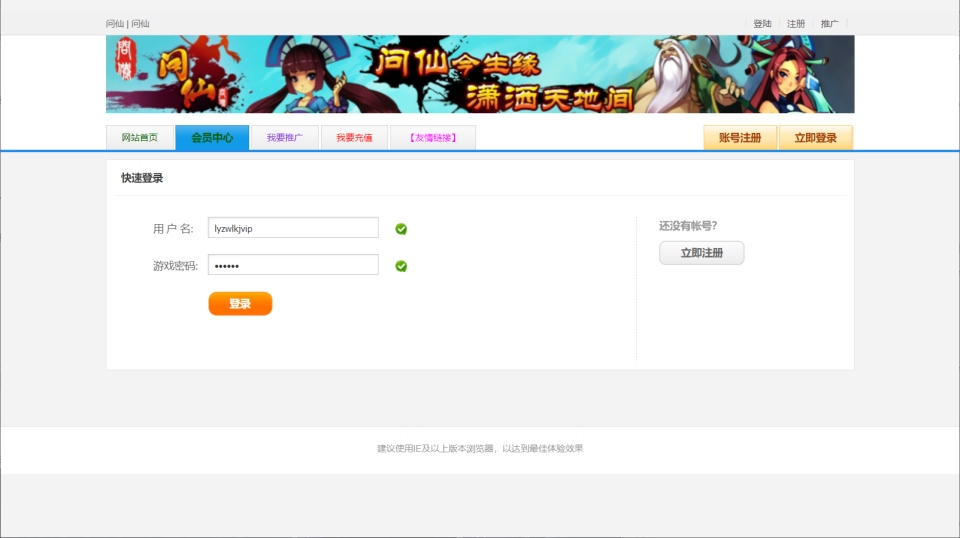Click the 账号注册 button
The height and width of the screenshot is (538, 960).
click(740, 138)
